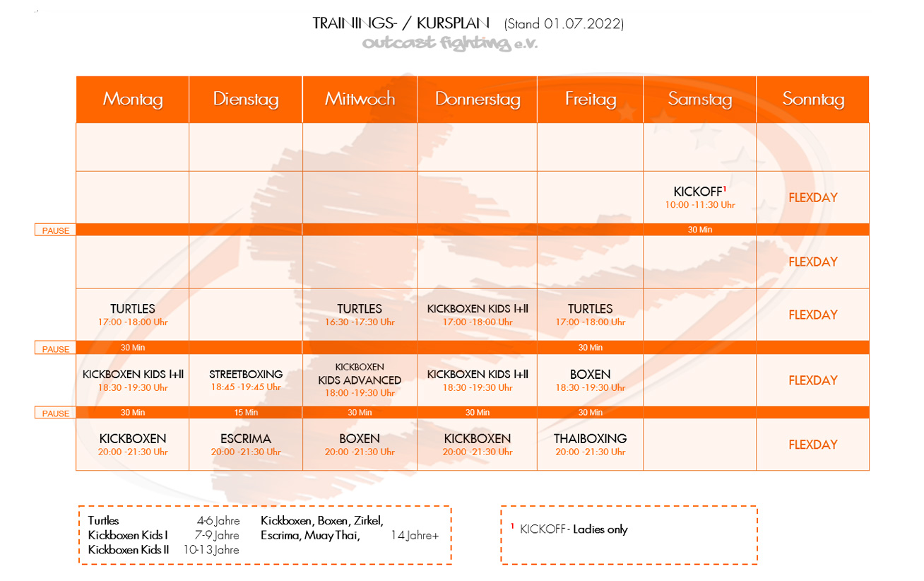Click the KICKOFF session on Saturday

pyautogui.click(x=699, y=197)
